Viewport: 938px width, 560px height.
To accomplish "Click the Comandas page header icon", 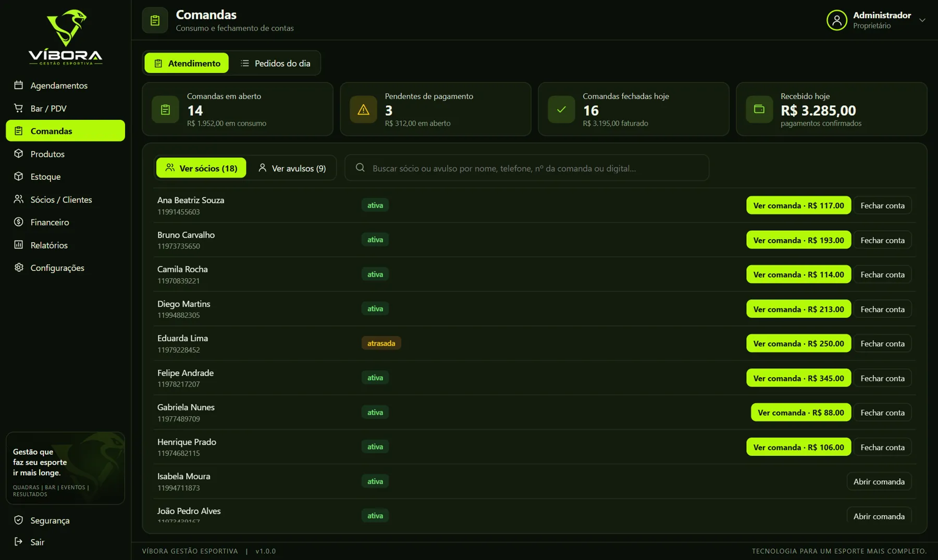I will pyautogui.click(x=155, y=20).
